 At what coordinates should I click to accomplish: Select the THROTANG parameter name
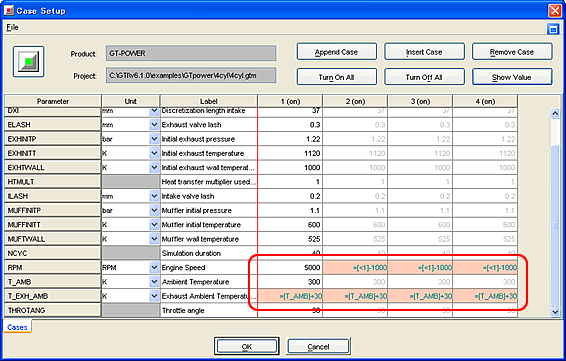pyautogui.click(x=52, y=310)
